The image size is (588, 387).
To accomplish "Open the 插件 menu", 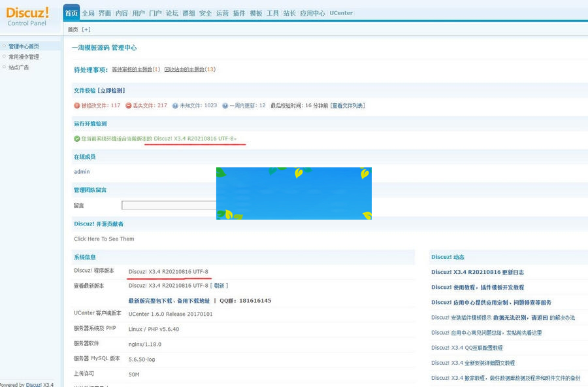I will [238, 12].
